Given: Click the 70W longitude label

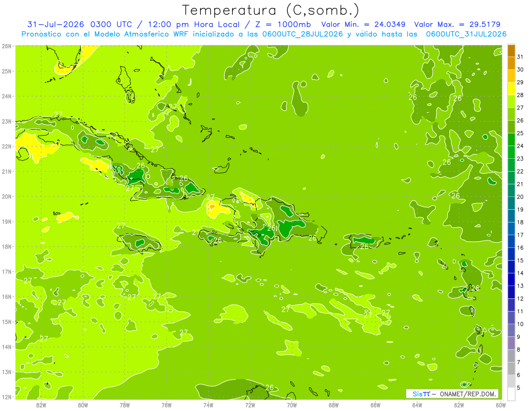Looking at the screenshot, I should click(292, 404).
